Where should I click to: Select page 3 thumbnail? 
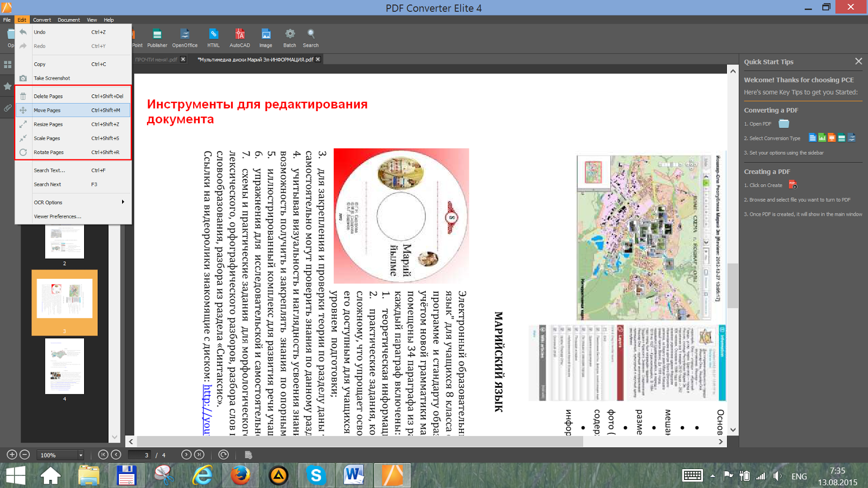(65, 303)
